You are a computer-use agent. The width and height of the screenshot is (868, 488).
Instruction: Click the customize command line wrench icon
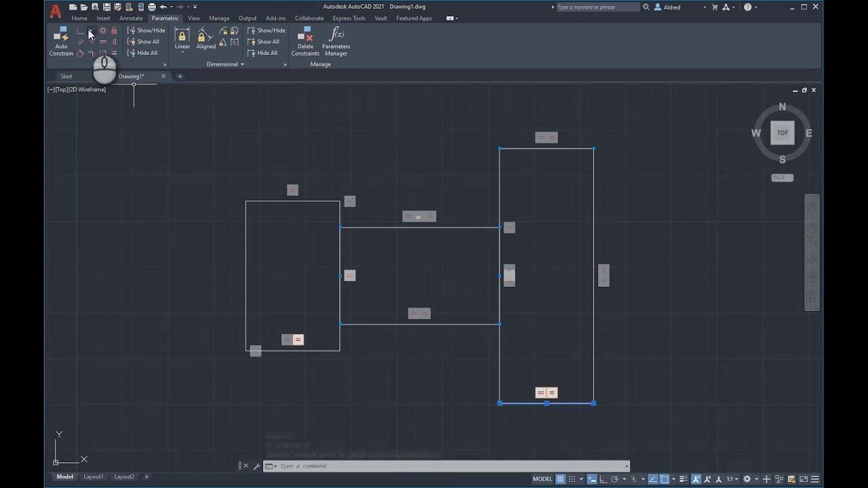click(x=256, y=466)
